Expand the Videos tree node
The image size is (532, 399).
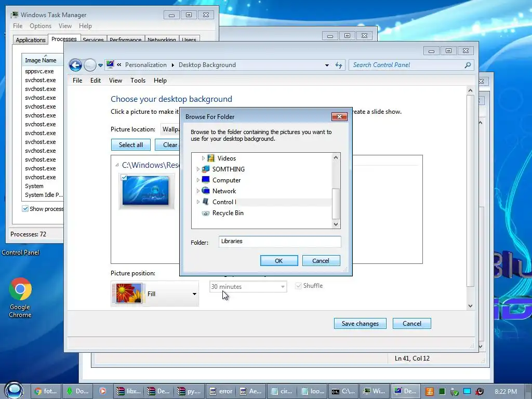203,158
